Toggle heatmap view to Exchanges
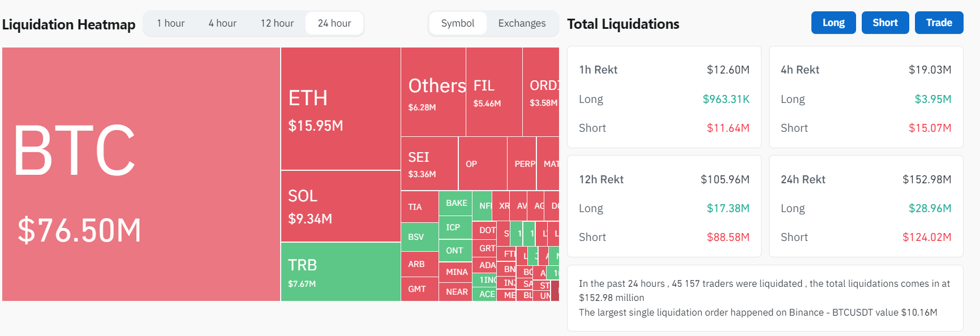Image resolution: width=980 pixels, height=336 pixels. (x=522, y=23)
